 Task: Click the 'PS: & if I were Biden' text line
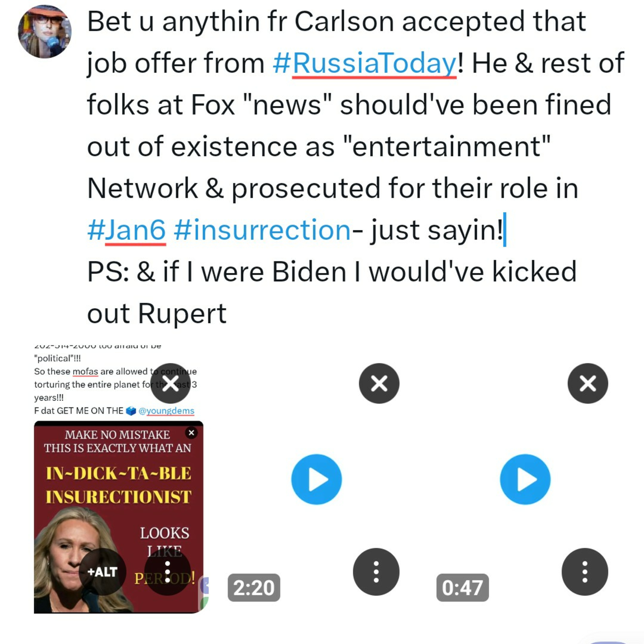click(332, 272)
